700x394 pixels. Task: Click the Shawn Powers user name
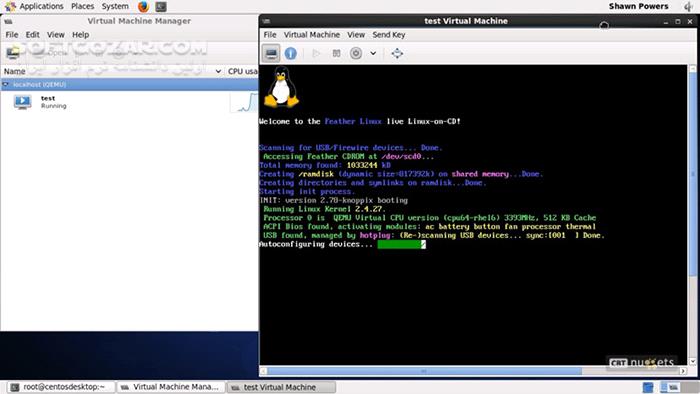tap(638, 6)
